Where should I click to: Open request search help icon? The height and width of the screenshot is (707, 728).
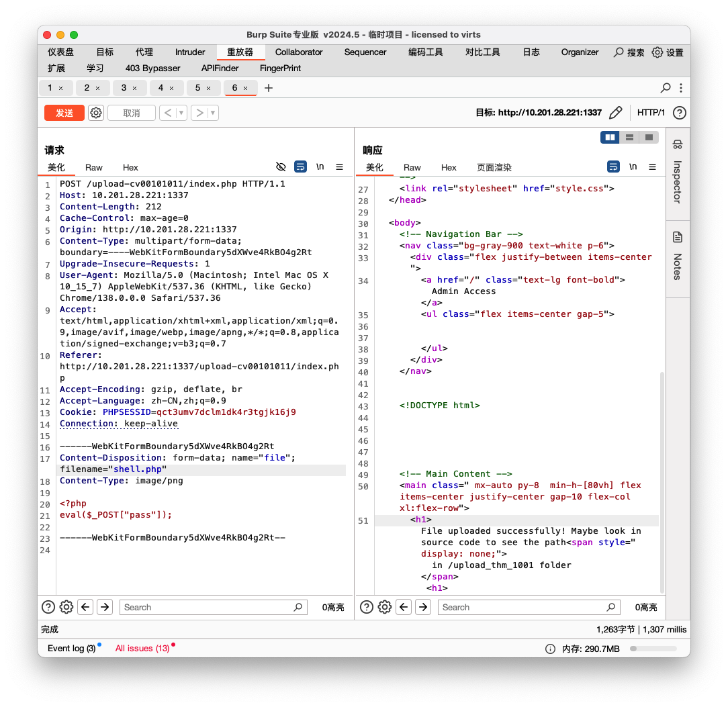coord(48,607)
